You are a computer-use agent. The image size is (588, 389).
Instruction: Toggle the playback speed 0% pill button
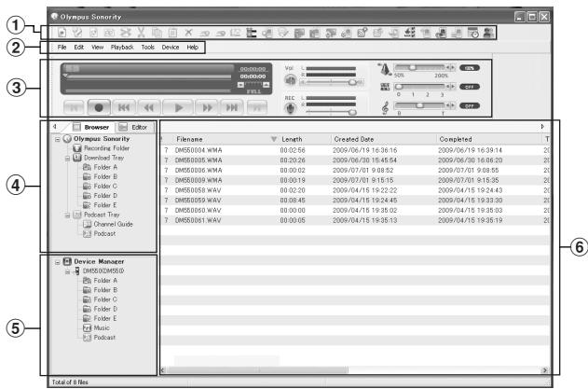pyautogui.click(x=470, y=68)
